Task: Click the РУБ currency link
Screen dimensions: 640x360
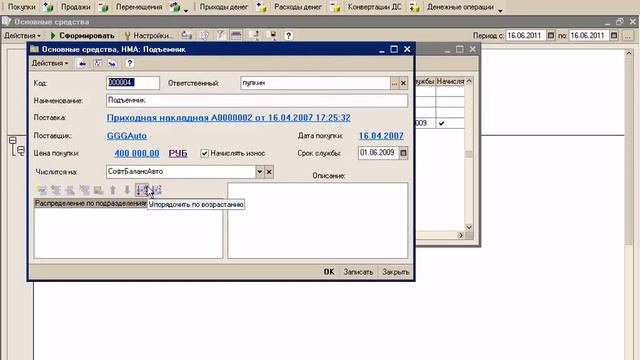Action: [178, 153]
